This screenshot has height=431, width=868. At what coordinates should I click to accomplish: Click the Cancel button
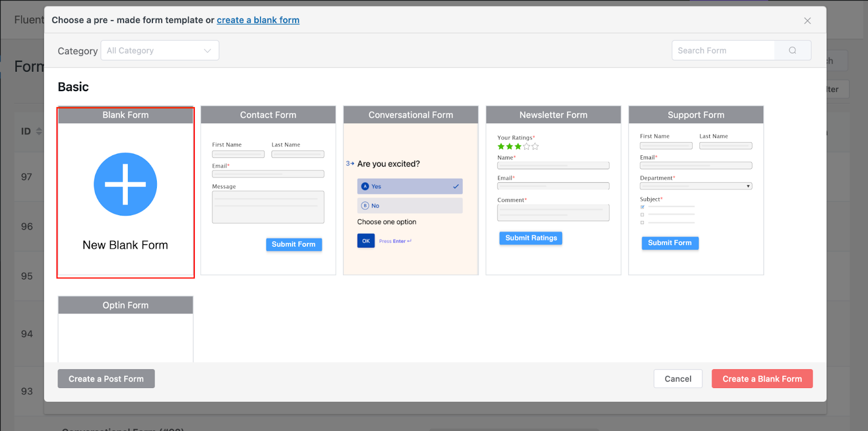[678, 379]
